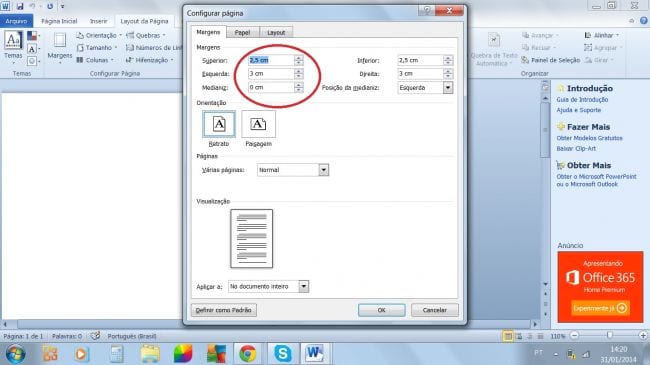This screenshot has width=650, height=365.
Task: Open the Alinhar ribbon menu
Action: point(602,35)
